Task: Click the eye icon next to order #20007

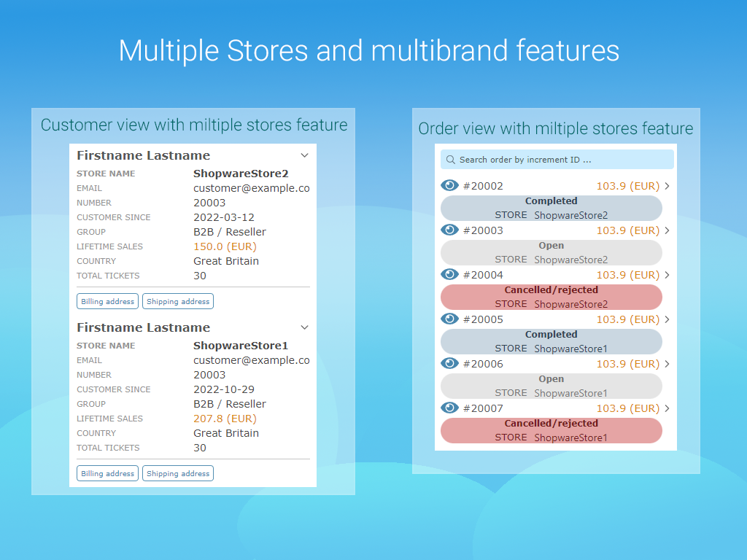Action: [450, 408]
